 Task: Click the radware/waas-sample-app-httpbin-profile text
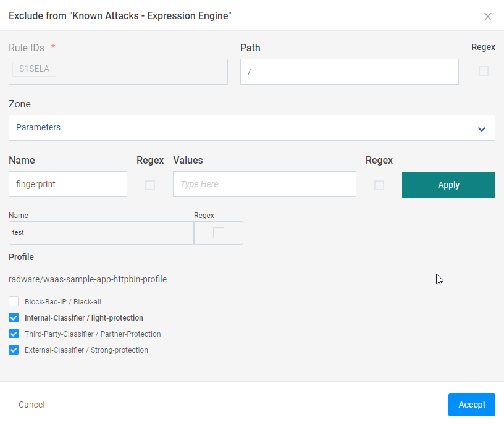[x=88, y=279]
